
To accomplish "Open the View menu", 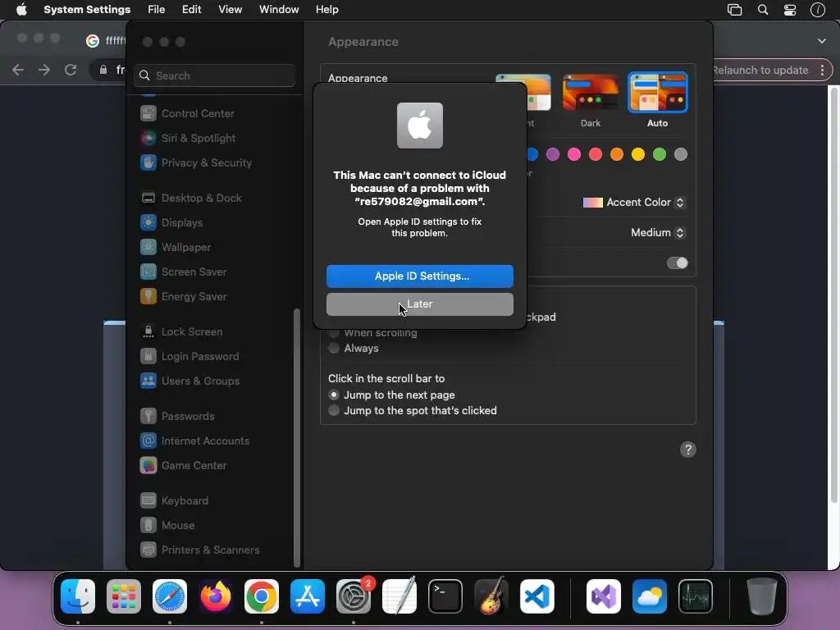I will point(231,10).
